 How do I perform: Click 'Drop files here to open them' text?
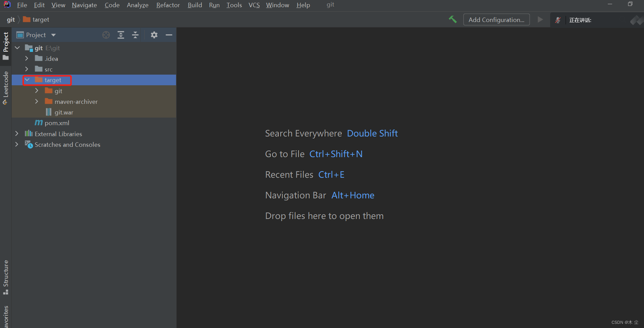pyautogui.click(x=324, y=216)
